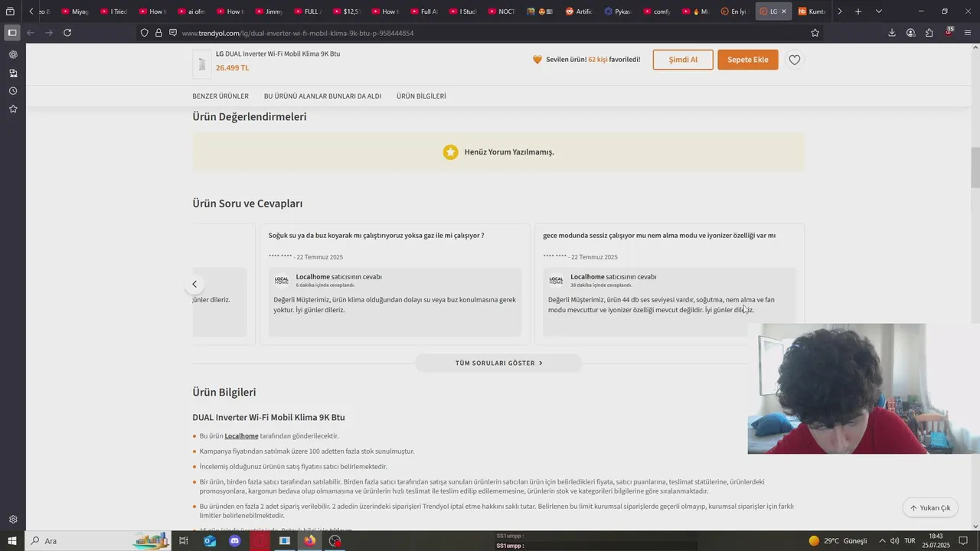Screen dimensions: 980x551
Task: Open the volume control in tray
Action: point(894,541)
